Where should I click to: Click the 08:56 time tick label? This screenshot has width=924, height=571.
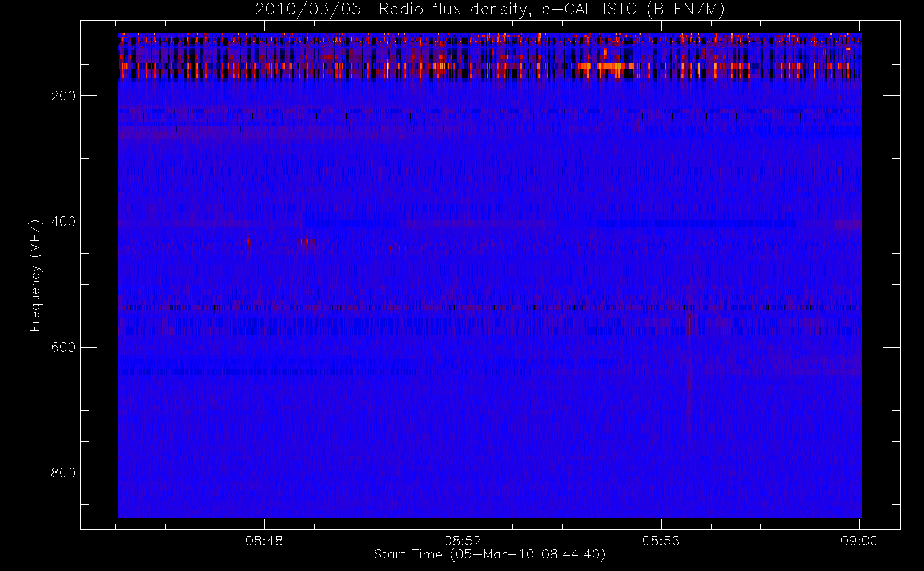661,541
